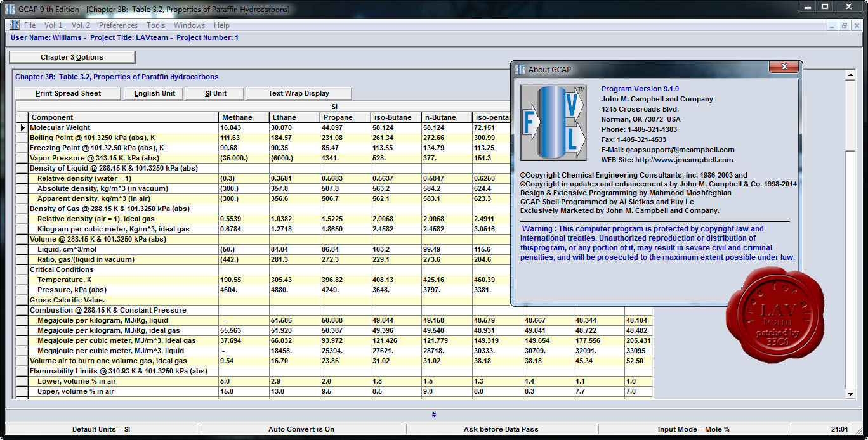
Task: Click Propane freezing point cell 85.47
Action: tap(345, 148)
